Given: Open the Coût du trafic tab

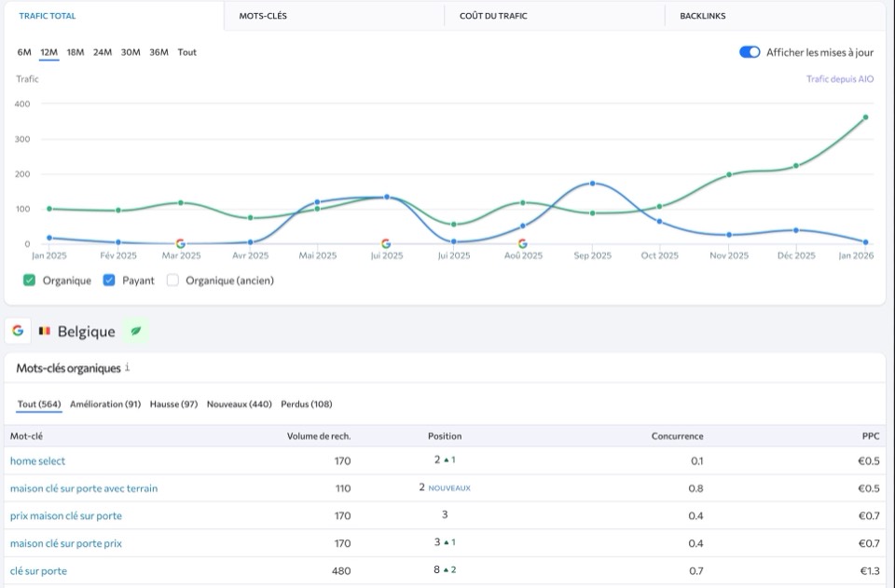Looking at the screenshot, I should pyautogui.click(x=493, y=16).
